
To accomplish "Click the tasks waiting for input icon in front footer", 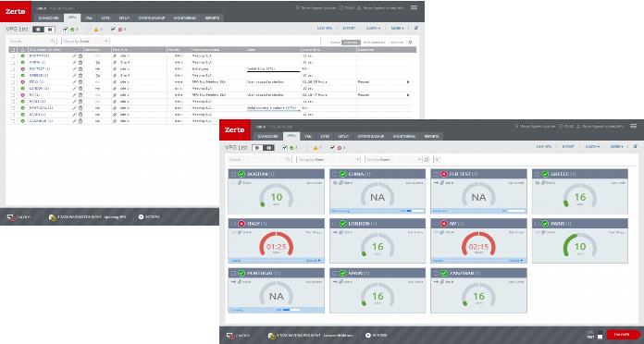I will point(271,336).
